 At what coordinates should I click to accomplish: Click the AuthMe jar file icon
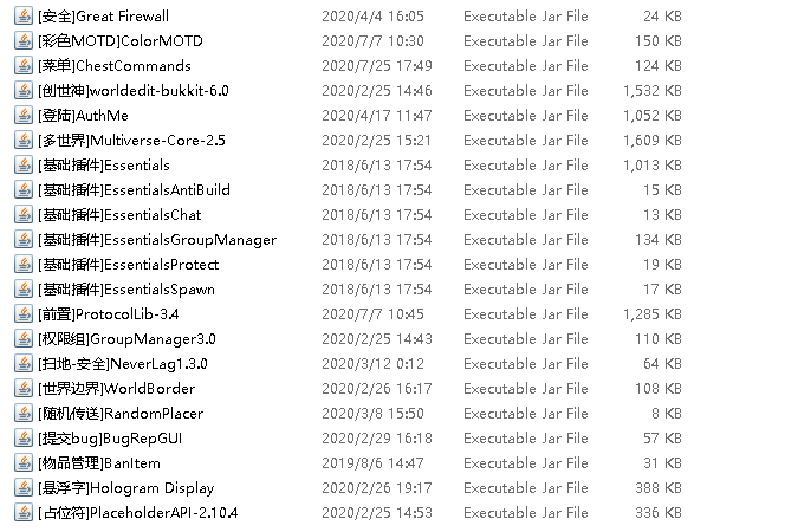click(x=24, y=115)
